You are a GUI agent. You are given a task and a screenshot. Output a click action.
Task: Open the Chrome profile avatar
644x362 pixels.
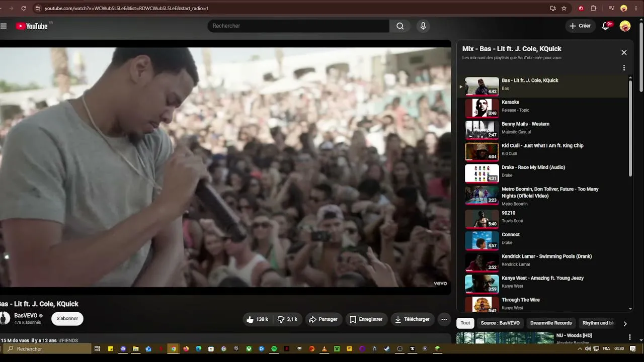click(624, 8)
